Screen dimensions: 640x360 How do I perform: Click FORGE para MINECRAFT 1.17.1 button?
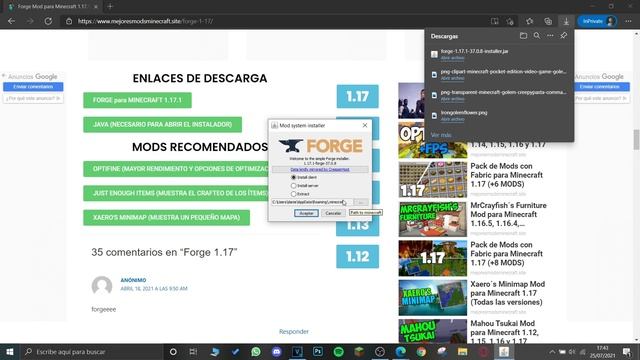click(x=137, y=100)
